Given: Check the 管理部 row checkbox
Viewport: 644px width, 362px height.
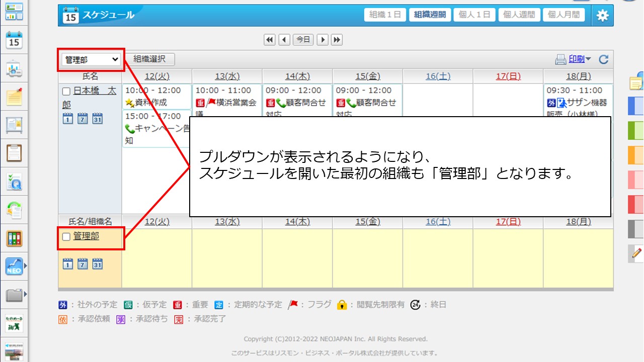Looking at the screenshot, I should 66,236.
